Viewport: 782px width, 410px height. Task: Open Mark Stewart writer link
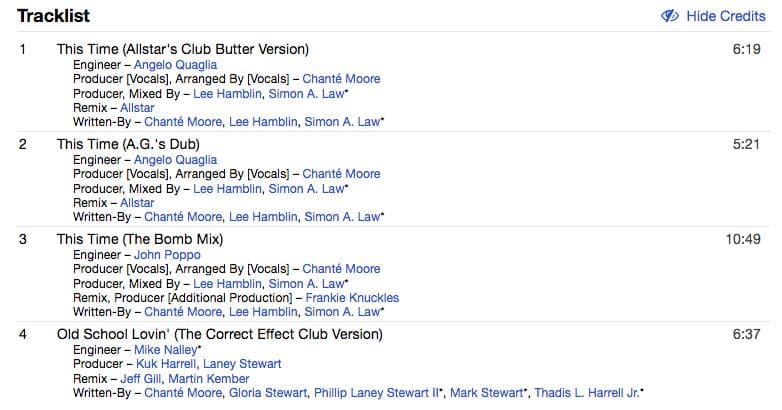click(x=487, y=393)
